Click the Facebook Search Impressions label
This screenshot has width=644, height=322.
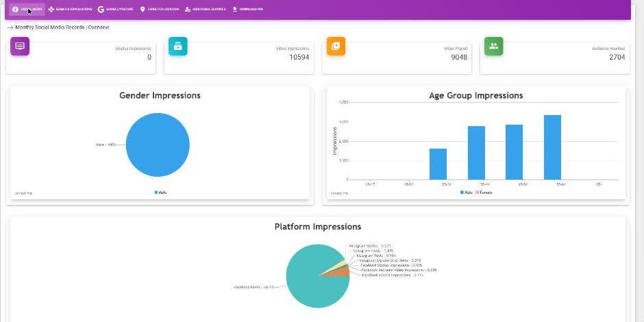(393, 275)
